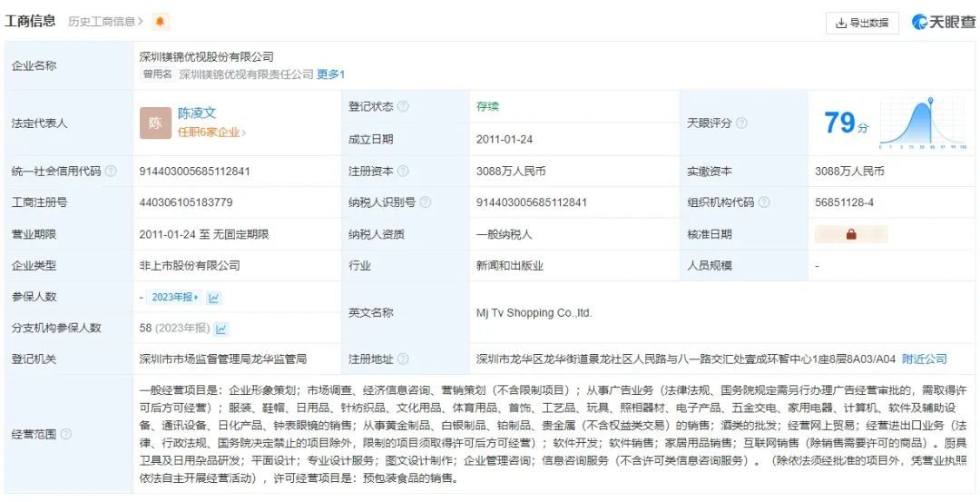Click 非上市股份有限公司 company type value
This screenshot has width=980, height=502.
coord(190,266)
